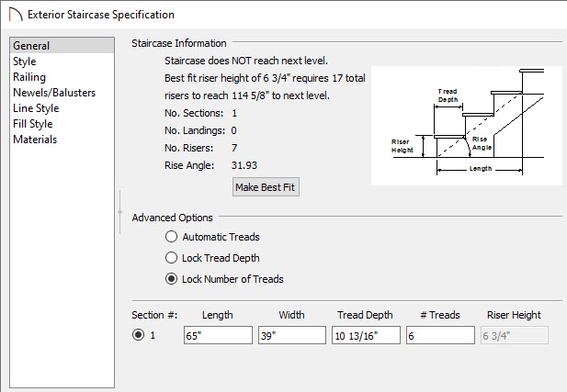Click the # Treads field showing 6
This screenshot has height=392, width=567.
coord(440,335)
